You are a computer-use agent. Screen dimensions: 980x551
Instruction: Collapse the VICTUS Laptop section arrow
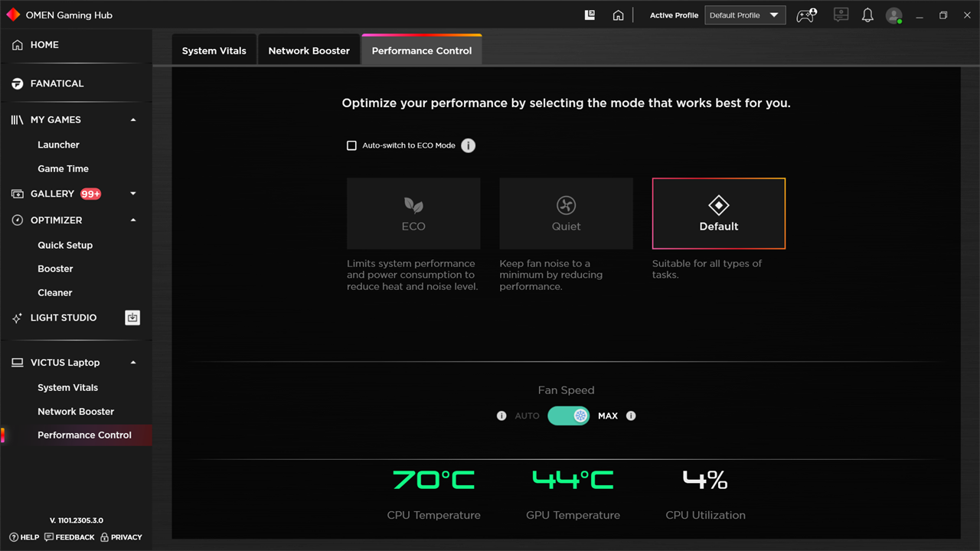(133, 363)
